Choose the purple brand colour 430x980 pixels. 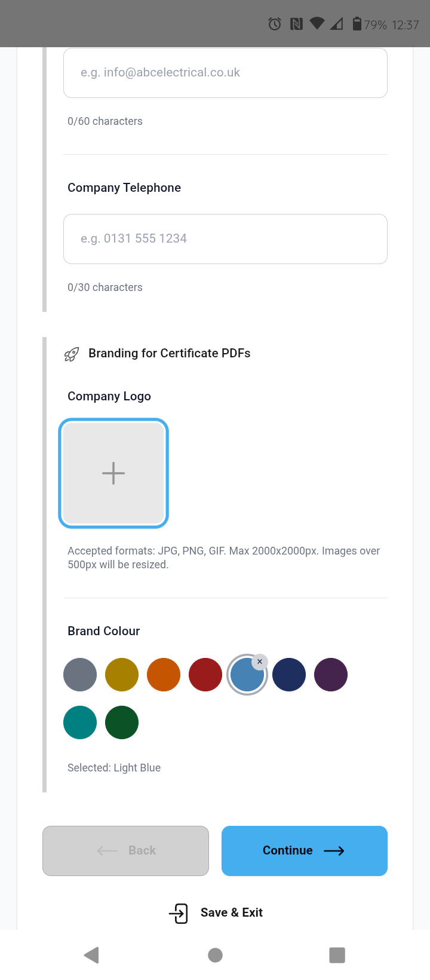pos(330,674)
